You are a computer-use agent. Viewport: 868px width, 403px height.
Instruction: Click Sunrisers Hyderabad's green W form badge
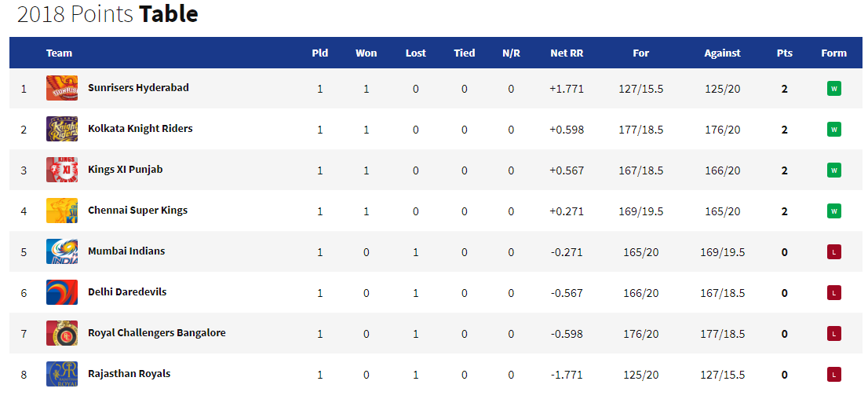833,89
